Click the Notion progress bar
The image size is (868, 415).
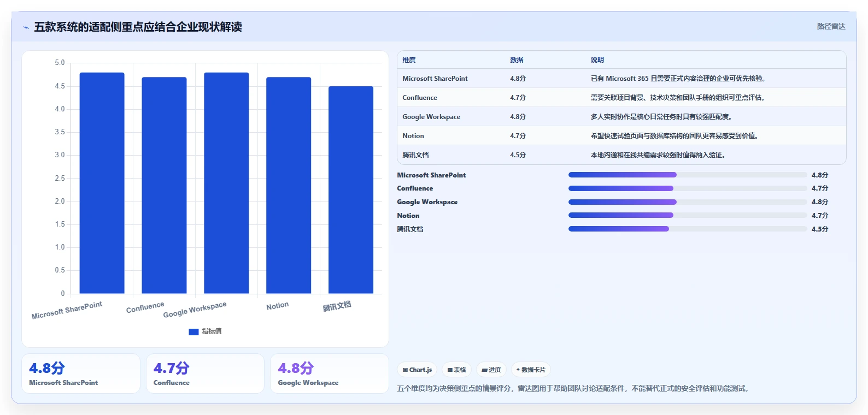tap(688, 216)
